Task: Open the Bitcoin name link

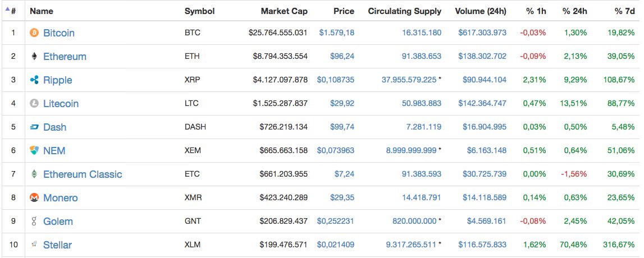Action: tap(59, 33)
